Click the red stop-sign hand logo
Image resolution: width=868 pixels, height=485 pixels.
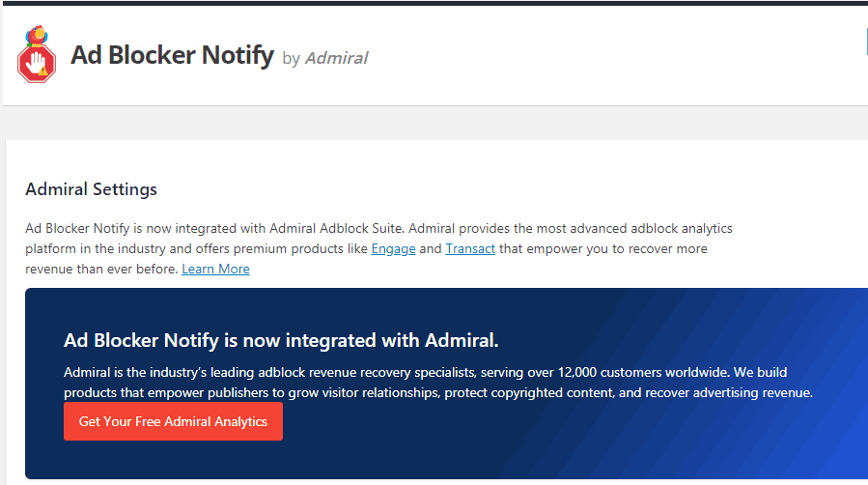click(36, 64)
